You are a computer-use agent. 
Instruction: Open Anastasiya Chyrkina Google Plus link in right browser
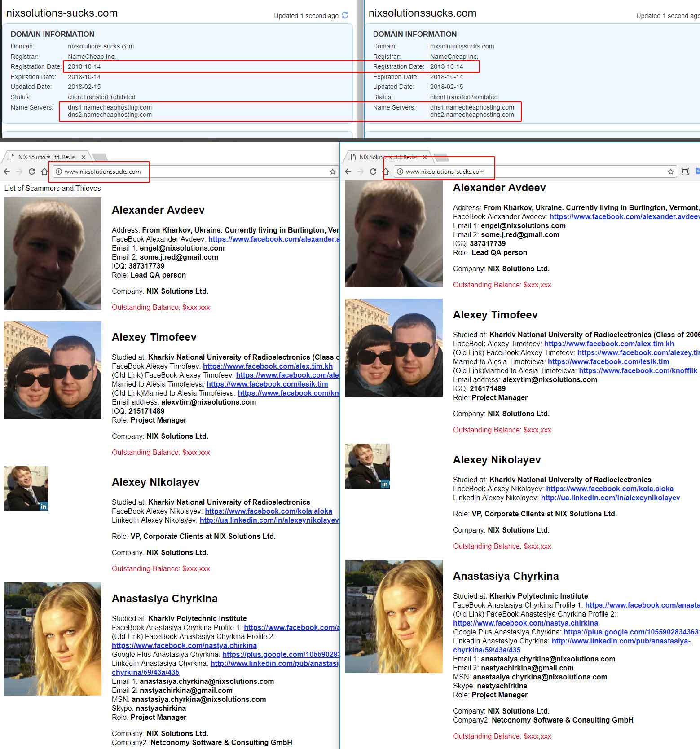[x=631, y=632]
